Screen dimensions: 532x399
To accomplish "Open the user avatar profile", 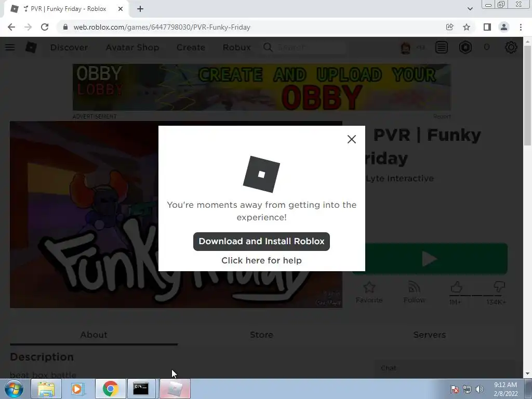I will [405, 47].
